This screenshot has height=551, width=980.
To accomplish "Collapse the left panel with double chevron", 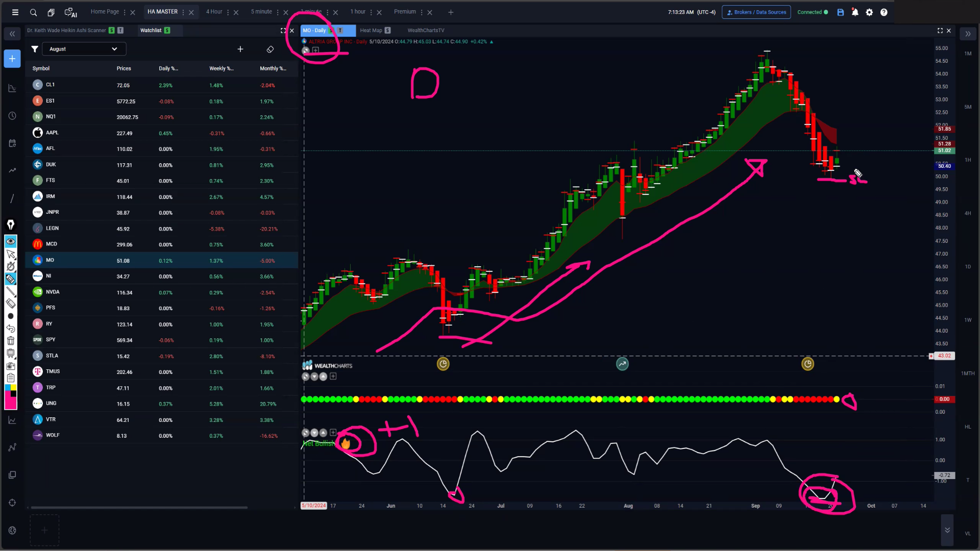I will pos(12,34).
